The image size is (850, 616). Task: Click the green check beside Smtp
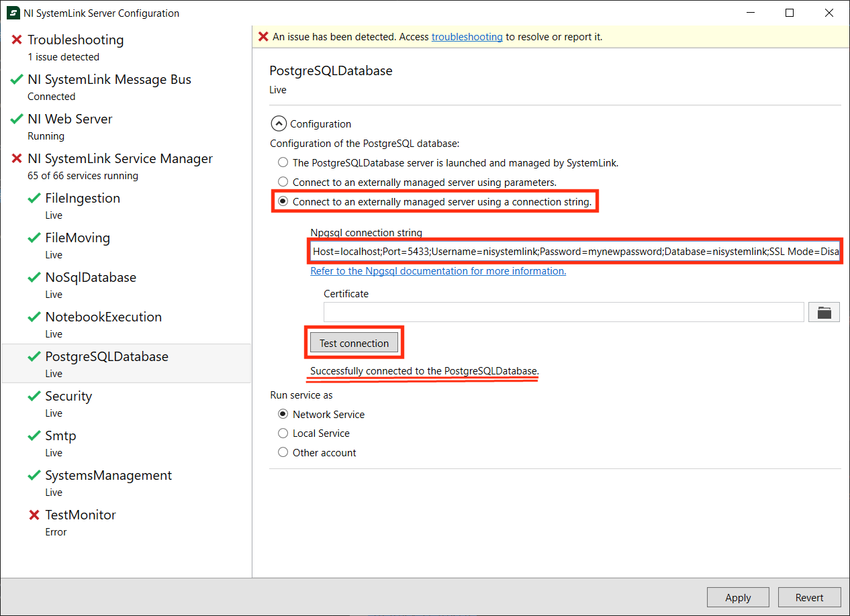point(34,436)
